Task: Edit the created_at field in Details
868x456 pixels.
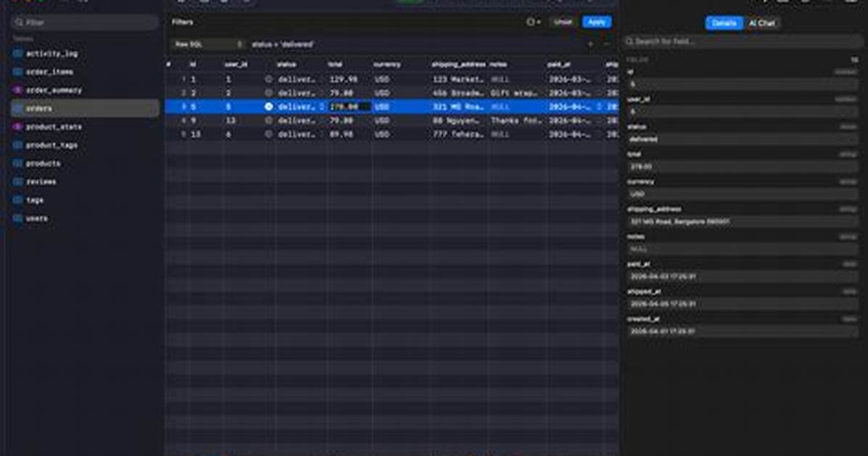Action: (742, 331)
